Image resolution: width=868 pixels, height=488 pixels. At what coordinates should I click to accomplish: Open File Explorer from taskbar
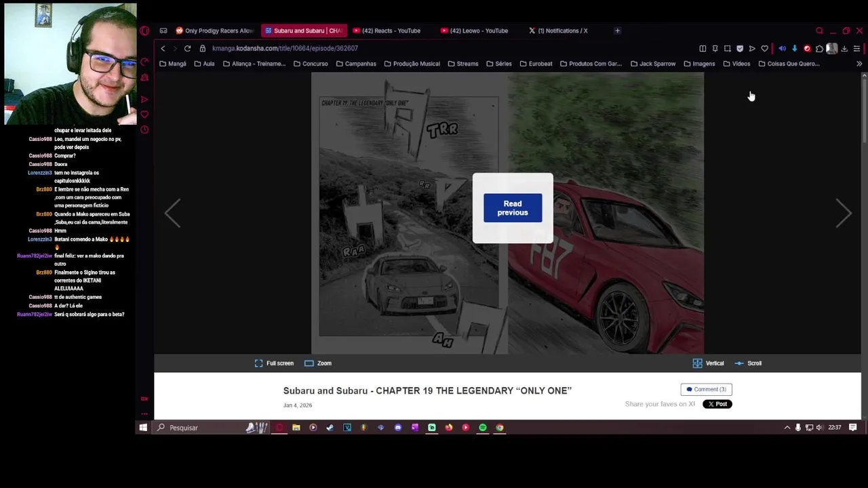tap(296, 428)
